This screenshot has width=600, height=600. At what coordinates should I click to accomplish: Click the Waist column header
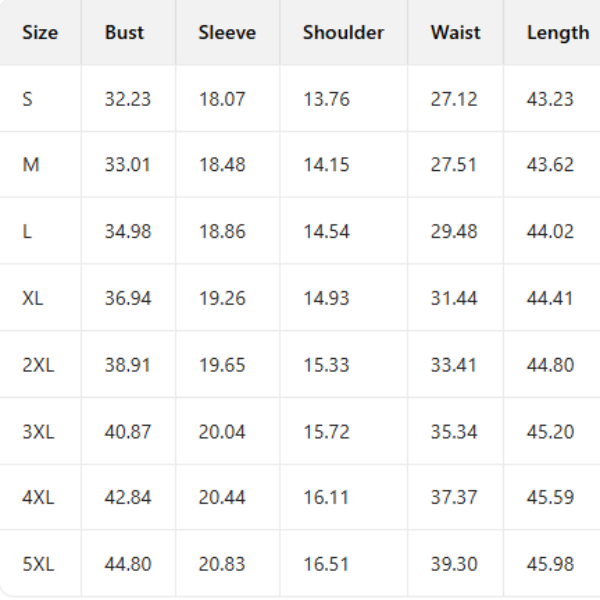click(455, 32)
